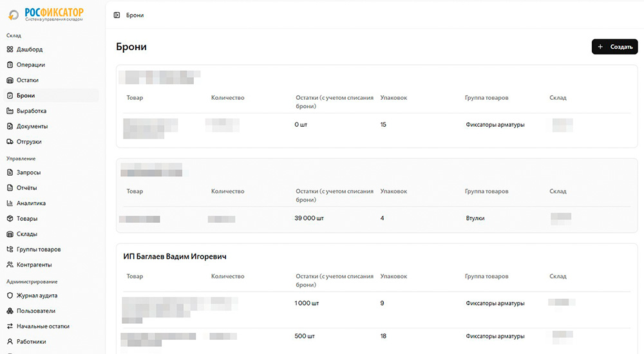
Task: Click Фиксаторы арматуры in 0 шт row
Action: click(x=495, y=124)
